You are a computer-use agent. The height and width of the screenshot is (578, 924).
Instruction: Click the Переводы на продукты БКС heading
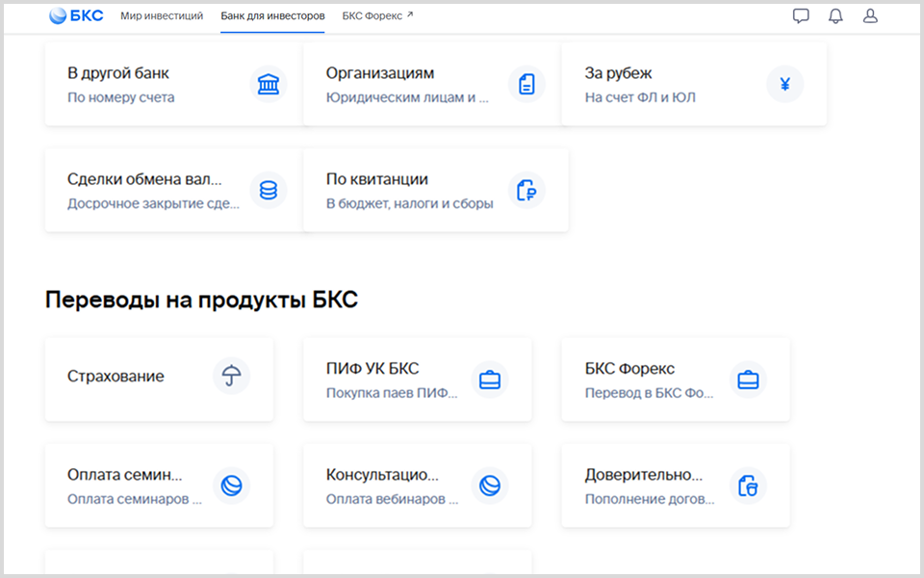(x=201, y=300)
